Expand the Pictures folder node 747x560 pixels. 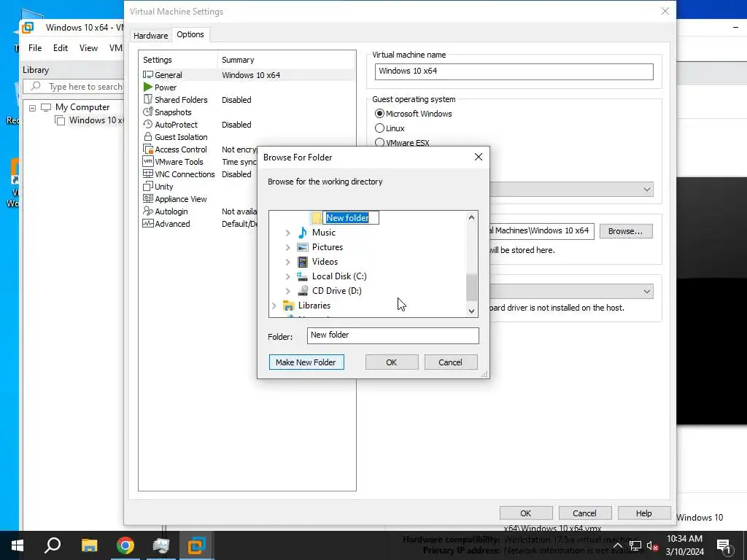coord(287,247)
